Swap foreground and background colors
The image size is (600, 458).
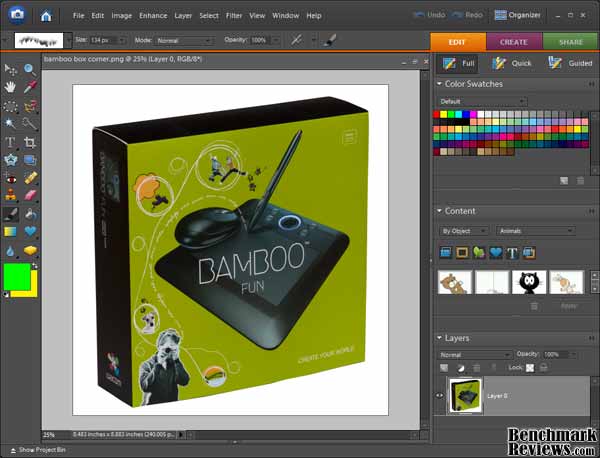35,266
